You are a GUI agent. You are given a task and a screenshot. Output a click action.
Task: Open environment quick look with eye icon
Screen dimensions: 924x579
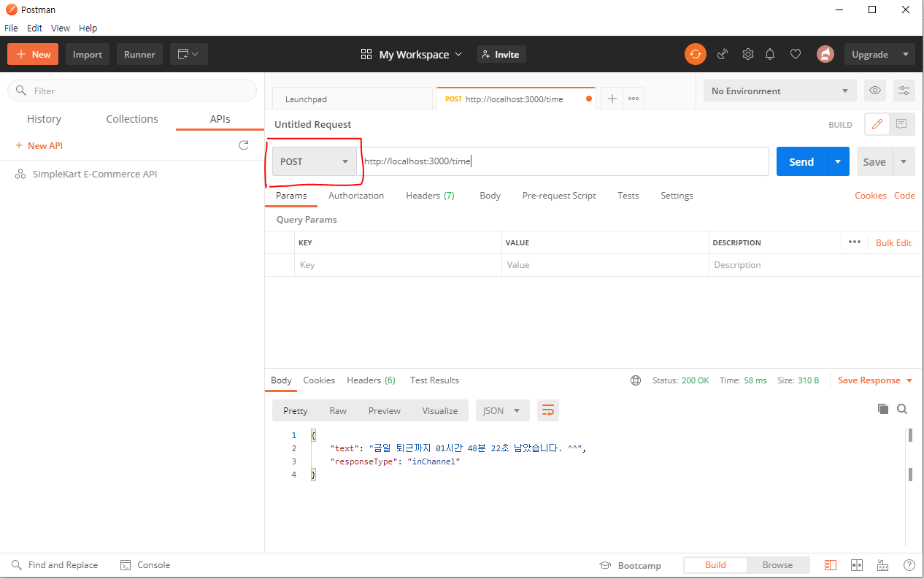874,90
